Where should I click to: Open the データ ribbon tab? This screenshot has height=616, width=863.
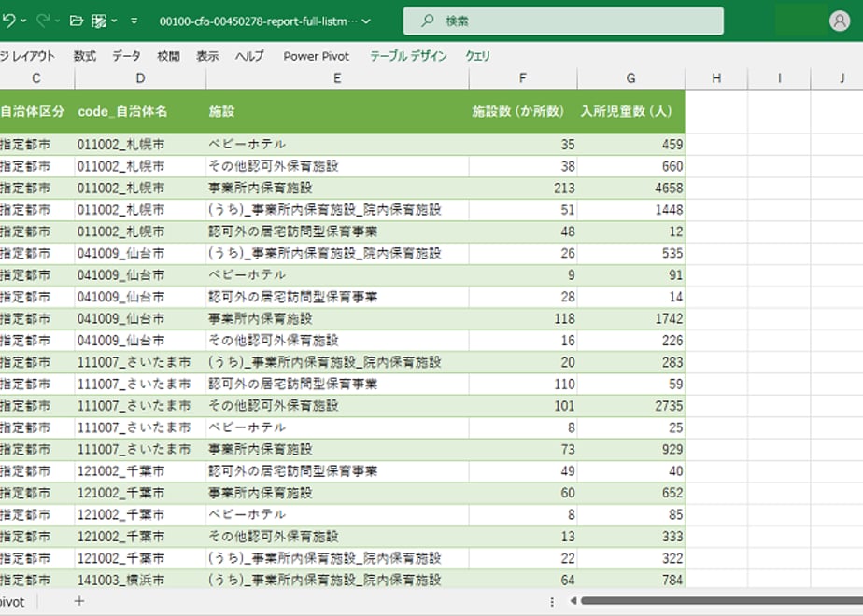click(x=126, y=56)
